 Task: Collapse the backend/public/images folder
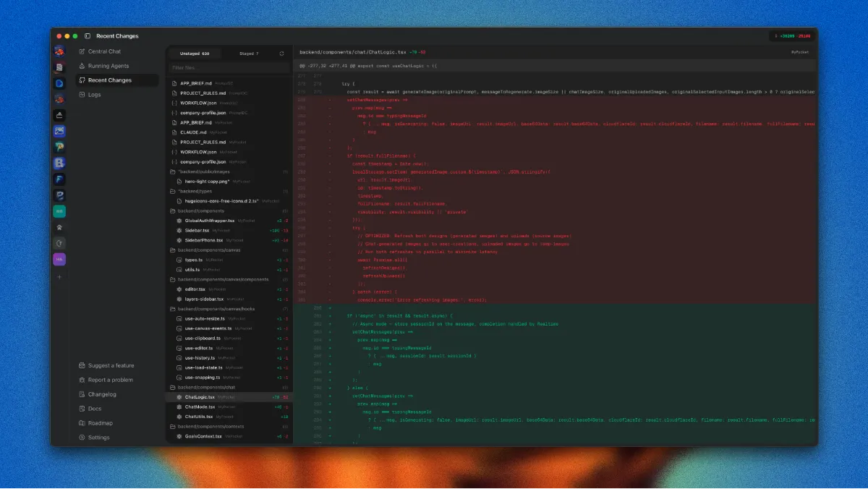203,171
